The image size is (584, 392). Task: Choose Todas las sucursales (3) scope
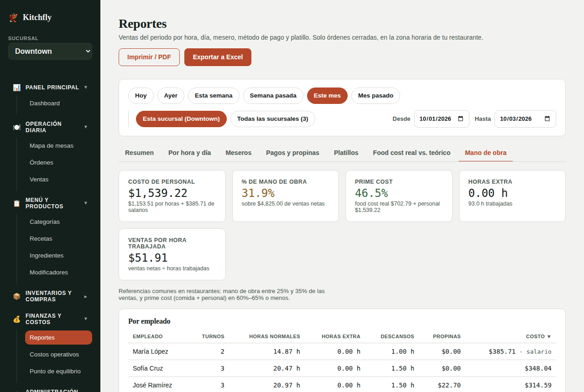tap(273, 119)
